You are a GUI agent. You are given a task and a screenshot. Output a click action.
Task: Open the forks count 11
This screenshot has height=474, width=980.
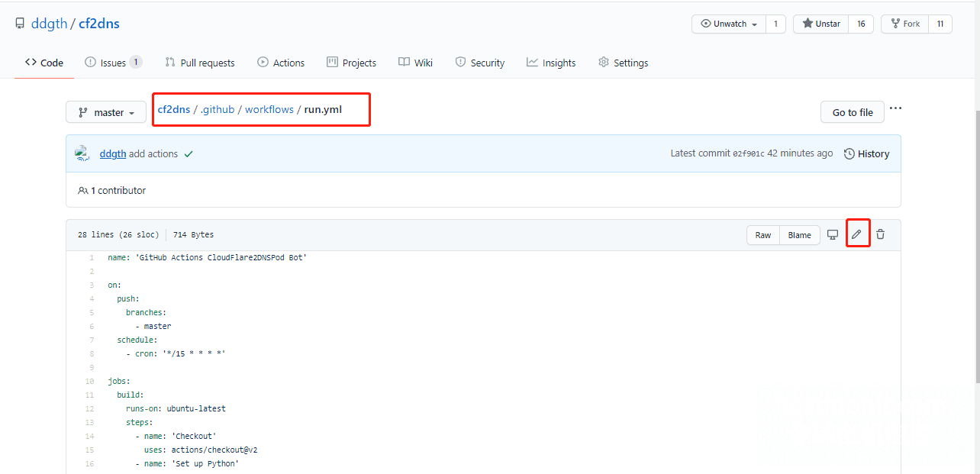click(940, 24)
